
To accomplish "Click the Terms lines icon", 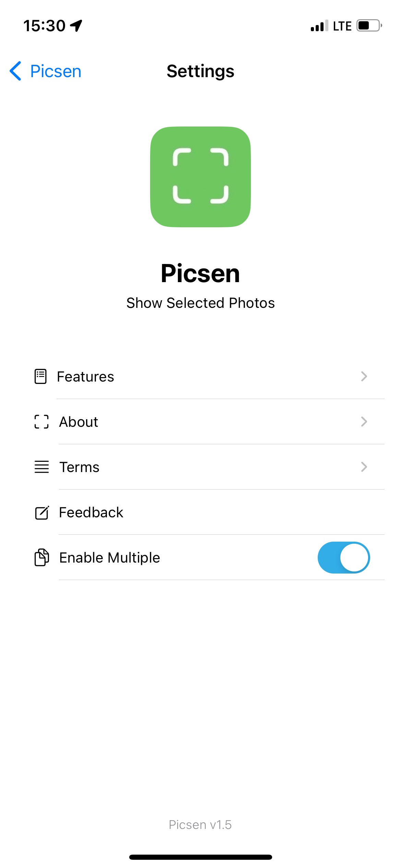I will [x=41, y=467].
